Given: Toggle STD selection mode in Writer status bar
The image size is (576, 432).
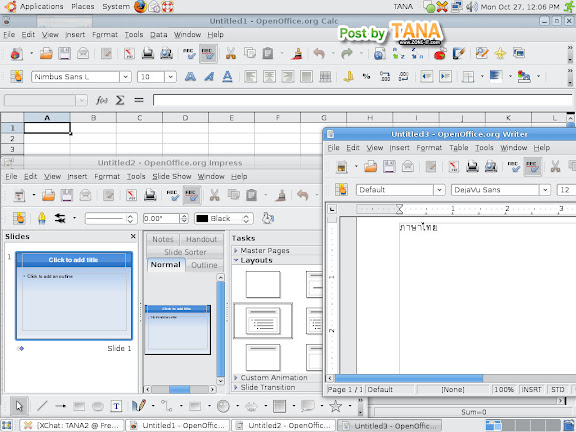Looking at the screenshot, I should click(x=558, y=389).
